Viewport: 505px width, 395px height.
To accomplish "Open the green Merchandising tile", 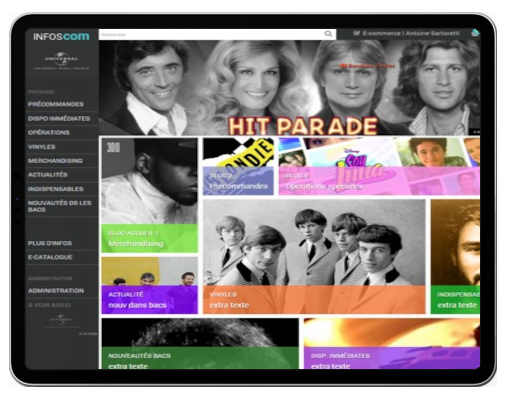I will pos(149,195).
